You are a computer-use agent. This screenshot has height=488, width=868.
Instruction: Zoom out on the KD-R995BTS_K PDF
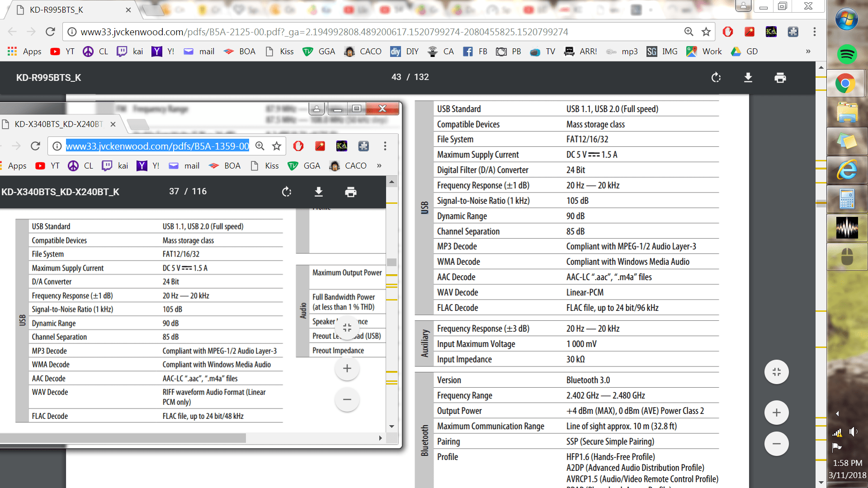point(777,444)
